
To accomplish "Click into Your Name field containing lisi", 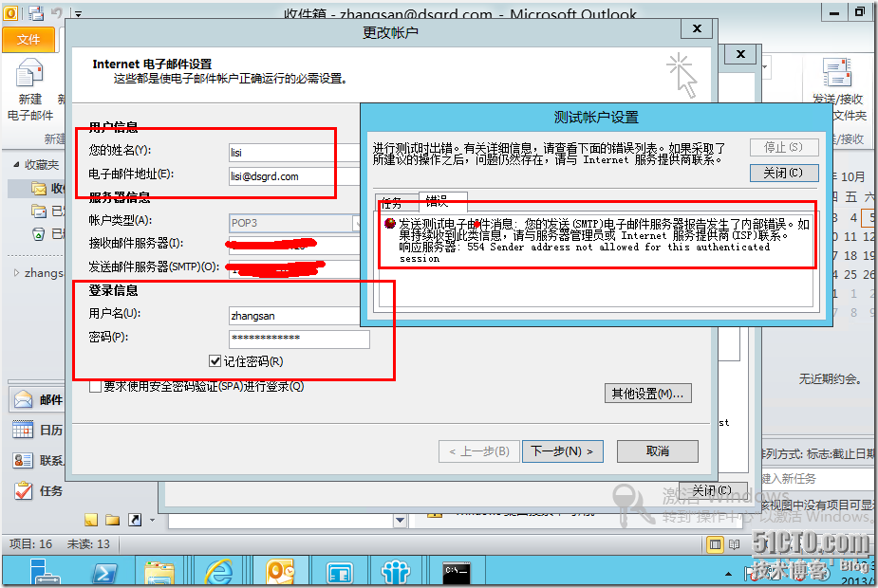I will pos(294,152).
